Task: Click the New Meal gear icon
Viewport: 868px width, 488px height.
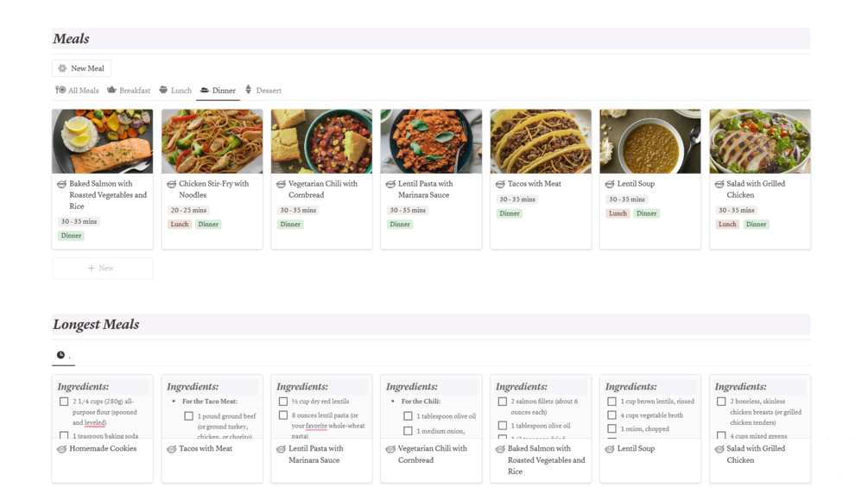Action: [x=62, y=68]
